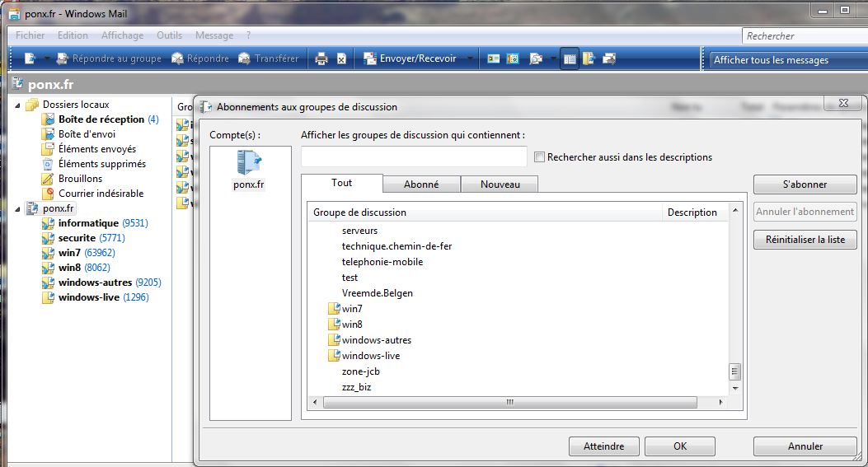Click the S'abonner button
The height and width of the screenshot is (467, 868).
(805, 184)
